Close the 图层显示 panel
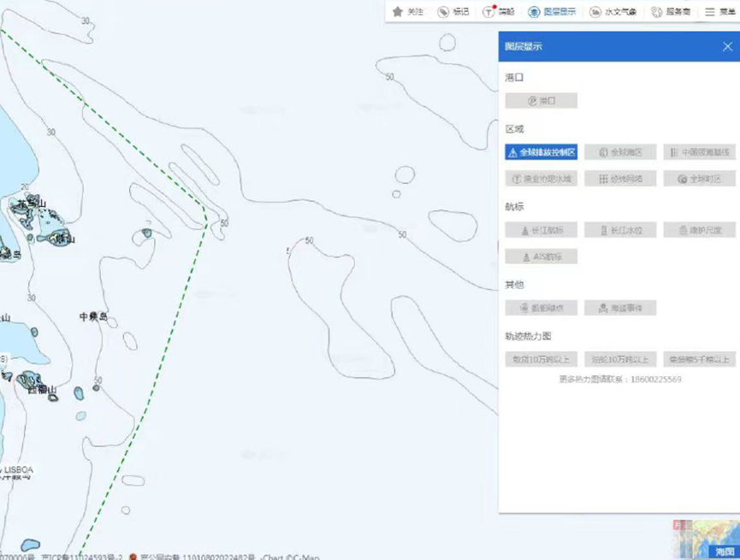 click(727, 47)
